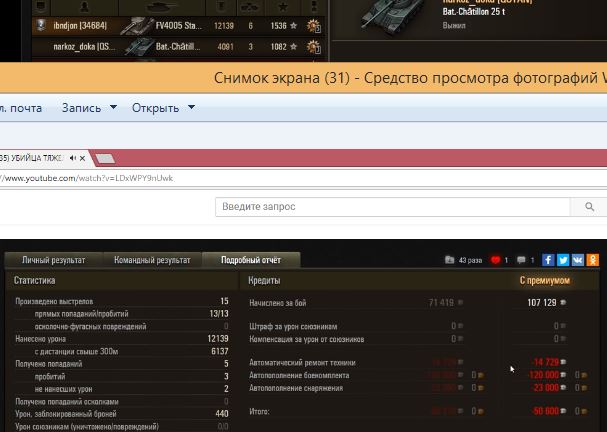Click the red heart like icon
Screen dimensions: 607x432
click(496, 260)
